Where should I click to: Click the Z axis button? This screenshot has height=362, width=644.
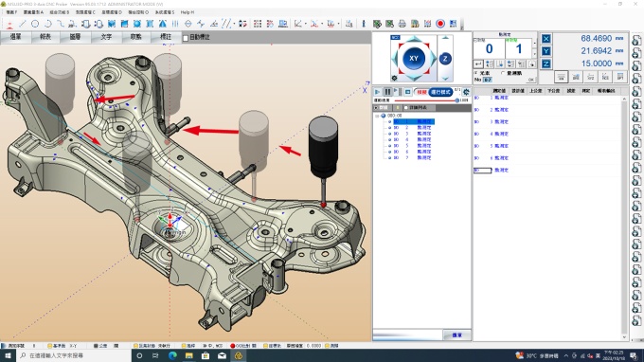pyautogui.click(x=546, y=63)
